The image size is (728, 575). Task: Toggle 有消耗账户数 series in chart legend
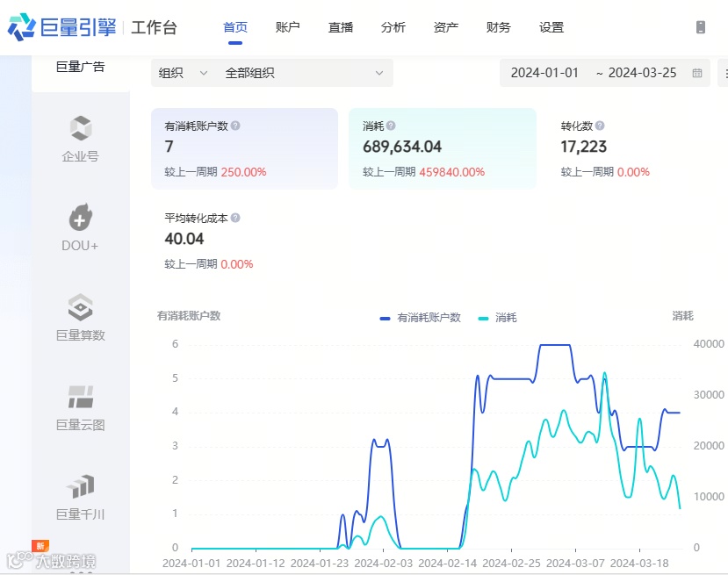[x=420, y=318]
